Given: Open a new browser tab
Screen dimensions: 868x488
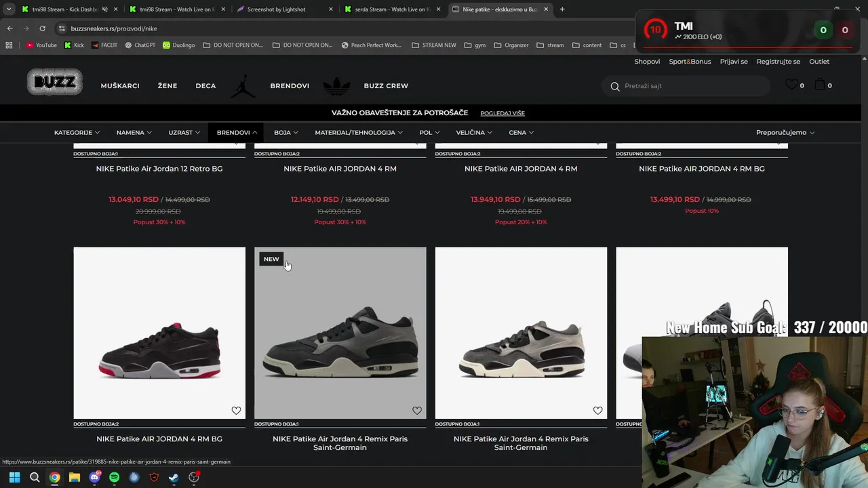Looking at the screenshot, I should pos(562,9).
